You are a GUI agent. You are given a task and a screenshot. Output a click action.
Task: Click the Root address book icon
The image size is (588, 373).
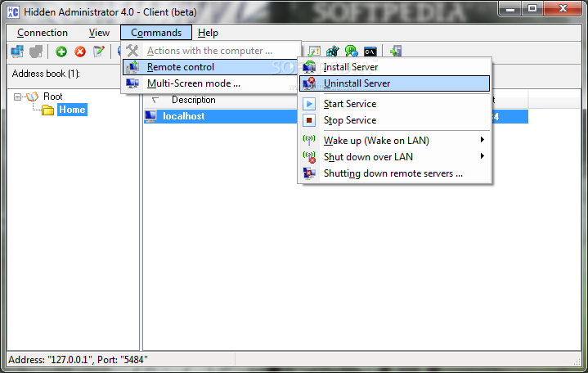pyautogui.click(x=32, y=97)
